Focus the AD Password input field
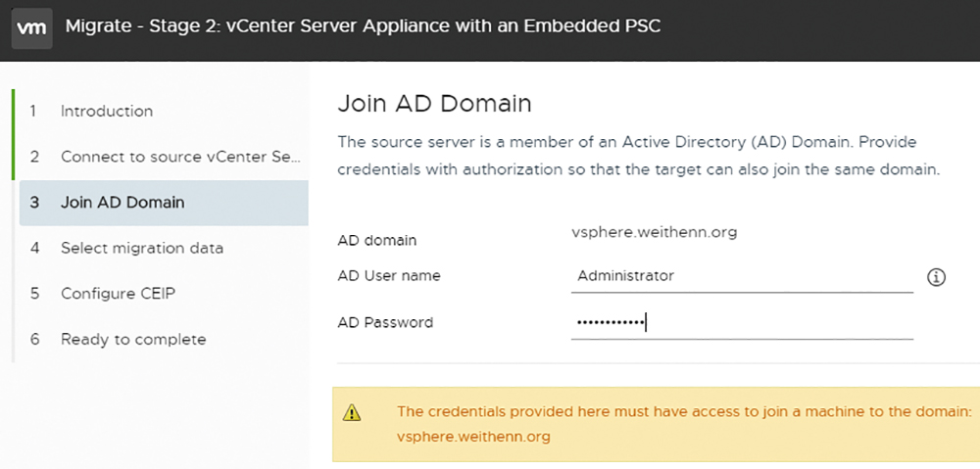 click(x=742, y=323)
